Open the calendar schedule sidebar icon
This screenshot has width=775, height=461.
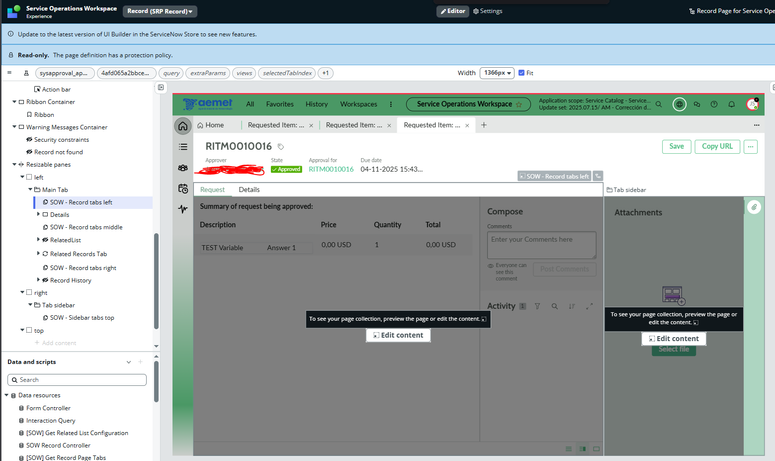tap(183, 188)
